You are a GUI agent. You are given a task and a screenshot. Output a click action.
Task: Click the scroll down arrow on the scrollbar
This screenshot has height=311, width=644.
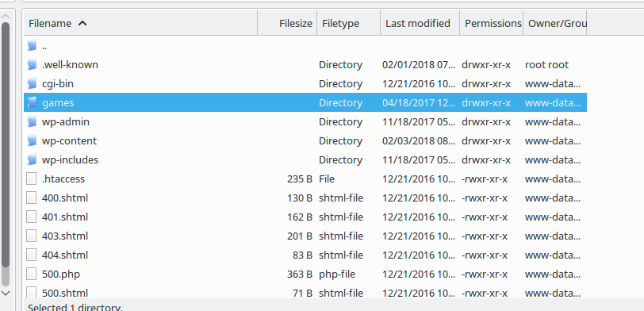6,294
